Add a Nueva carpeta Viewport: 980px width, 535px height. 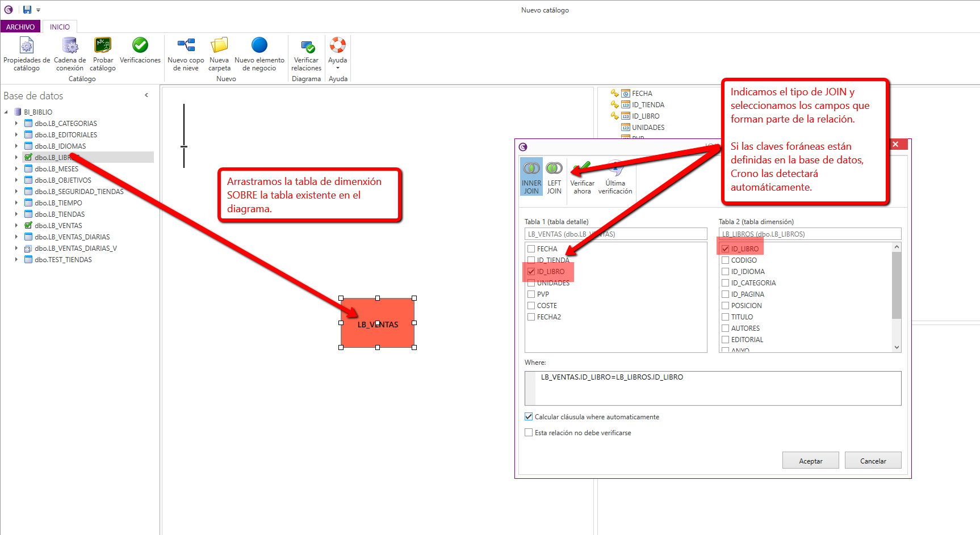click(219, 54)
